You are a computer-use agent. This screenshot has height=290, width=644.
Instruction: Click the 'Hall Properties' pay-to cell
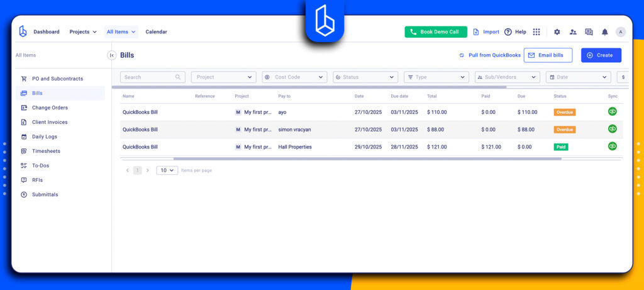[x=295, y=147]
